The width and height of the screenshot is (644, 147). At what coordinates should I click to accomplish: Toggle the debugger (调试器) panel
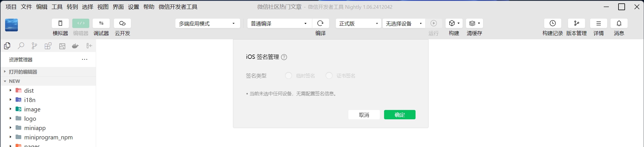click(101, 23)
